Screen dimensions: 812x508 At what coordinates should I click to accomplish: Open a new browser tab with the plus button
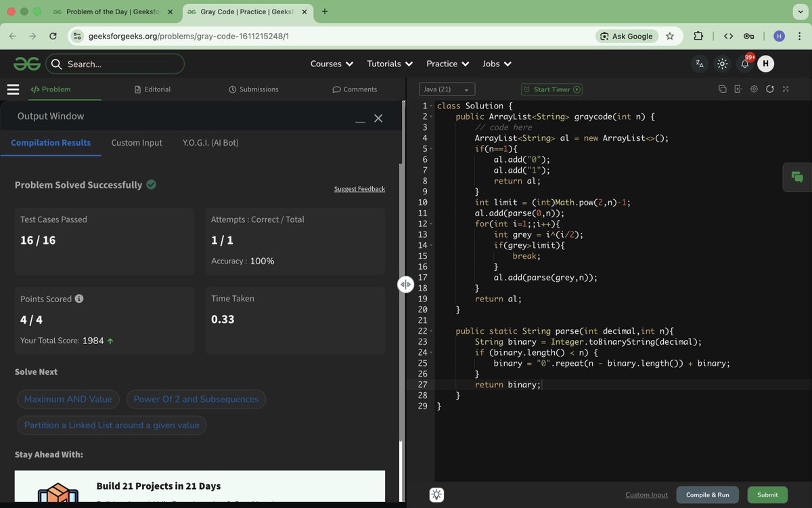(325, 12)
